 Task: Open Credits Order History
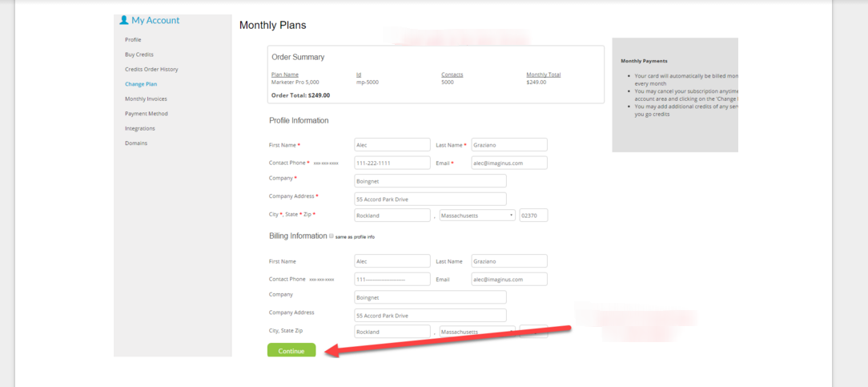(x=151, y=69)
